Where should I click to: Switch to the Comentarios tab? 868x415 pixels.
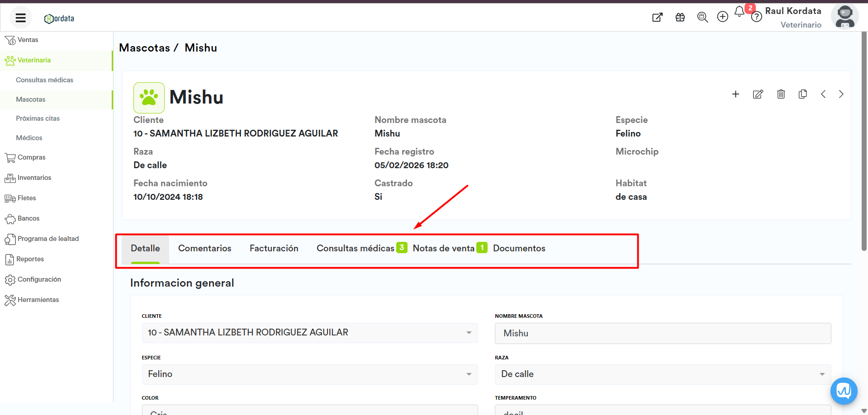204,248
